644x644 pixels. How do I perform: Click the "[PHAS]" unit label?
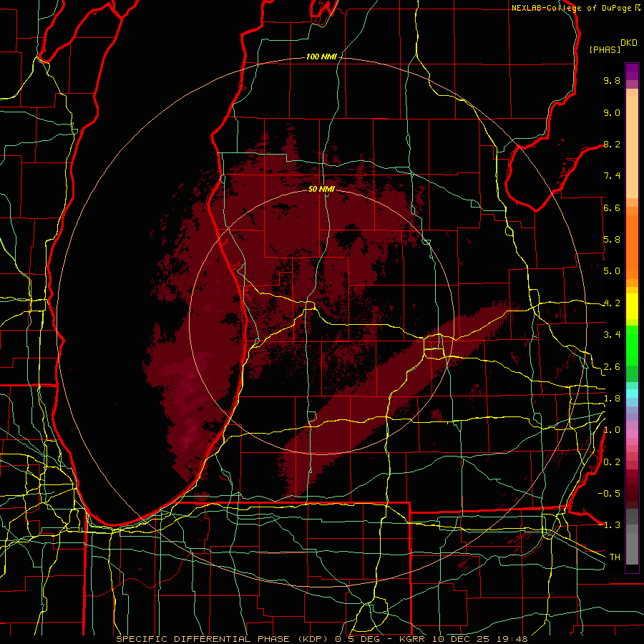605,49
